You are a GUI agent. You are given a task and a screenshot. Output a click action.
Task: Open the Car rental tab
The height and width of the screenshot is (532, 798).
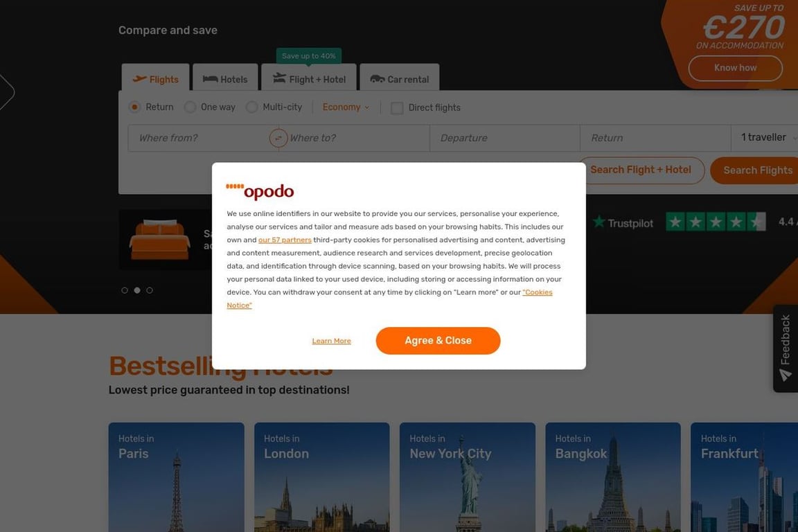click(x=400, y=78)
